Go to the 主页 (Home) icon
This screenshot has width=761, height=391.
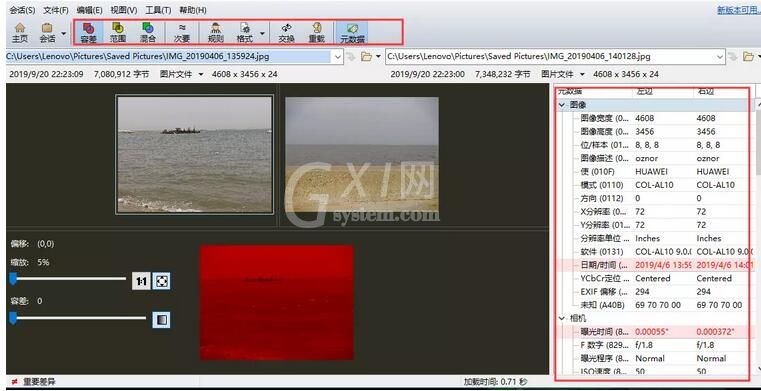coord(20,33)
